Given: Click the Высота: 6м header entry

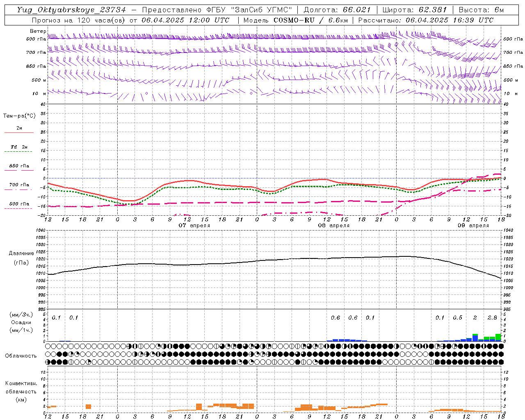Looking at the screenshot, I should (x=481, y=10).
